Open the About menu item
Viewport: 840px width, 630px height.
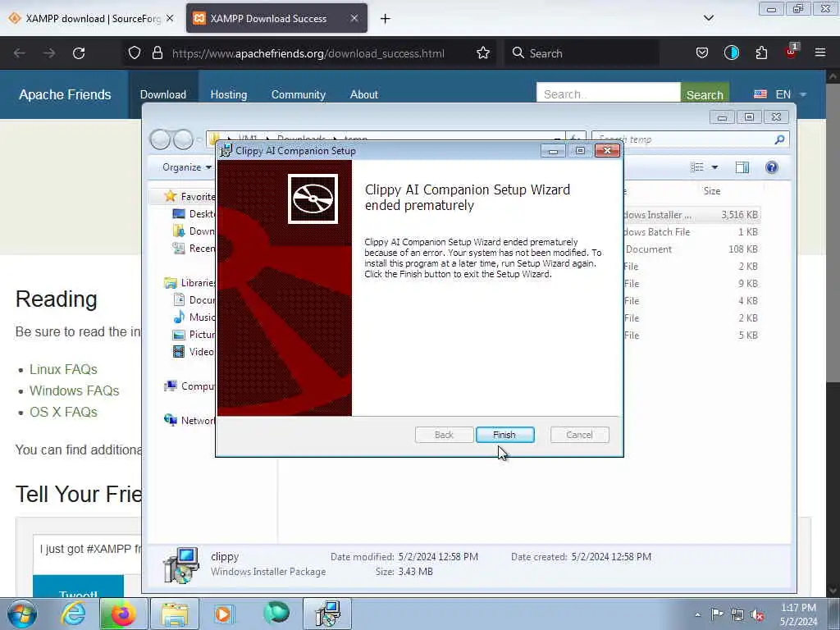pos(363,94)
